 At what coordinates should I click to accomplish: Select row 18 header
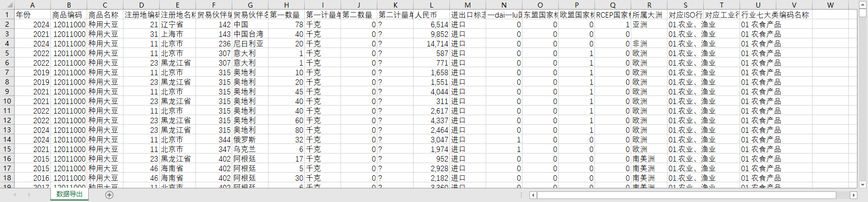(7, 178)
